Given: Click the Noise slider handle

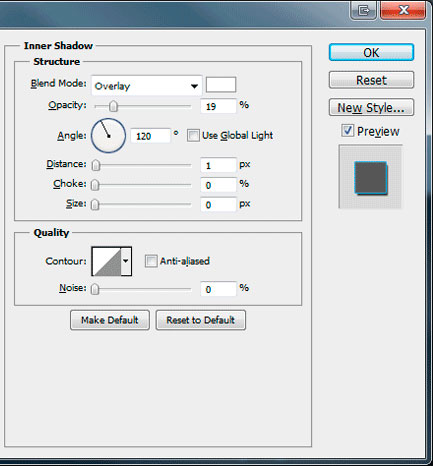Looking at the screenshot, I should pyautogui.click(x=95, y=289).
